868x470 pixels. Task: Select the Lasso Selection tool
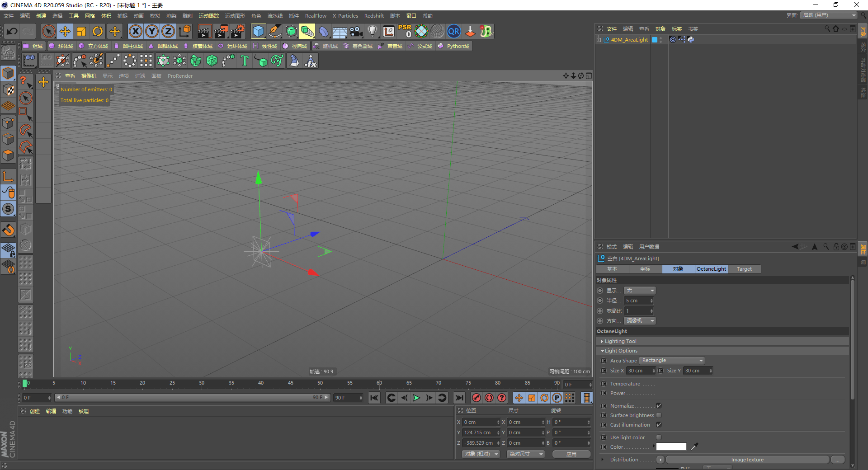tap(26, 131)
